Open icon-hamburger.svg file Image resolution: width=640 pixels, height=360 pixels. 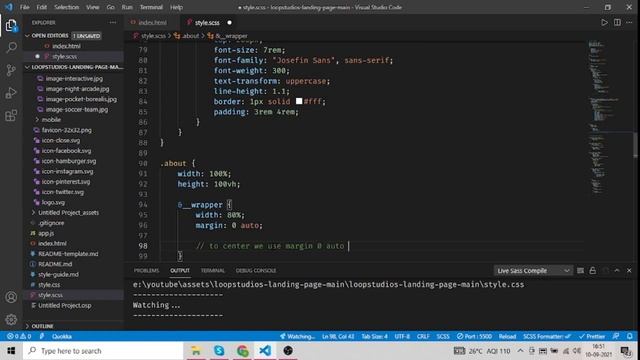[69, 161]
